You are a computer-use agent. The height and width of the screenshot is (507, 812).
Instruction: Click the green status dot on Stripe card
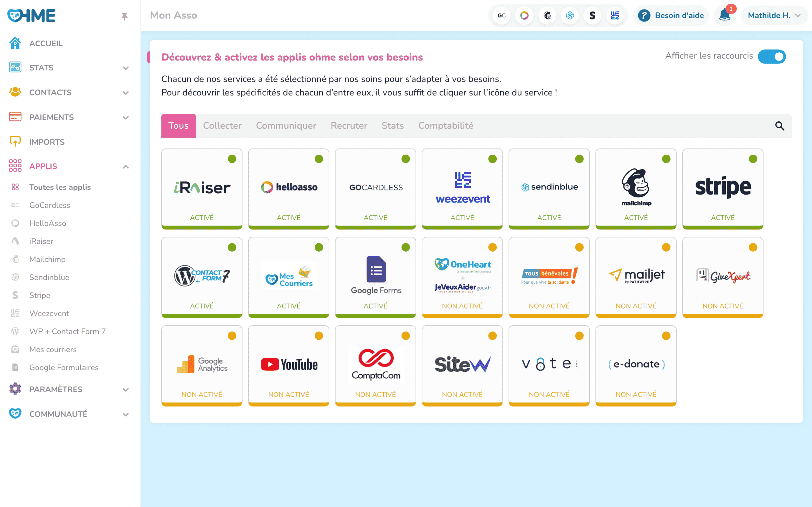coord(753,159)
